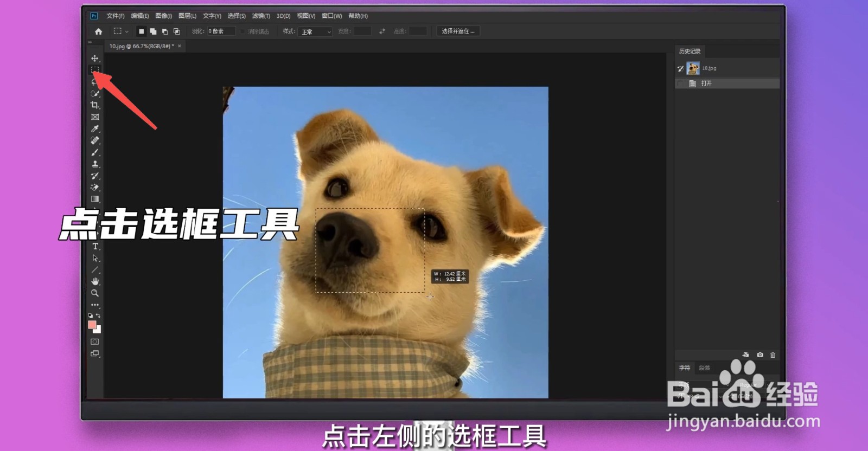Viewport: 868px width, 451px height.
Task: Open the 图层(L) menu
Action: (x=188, y=16)
